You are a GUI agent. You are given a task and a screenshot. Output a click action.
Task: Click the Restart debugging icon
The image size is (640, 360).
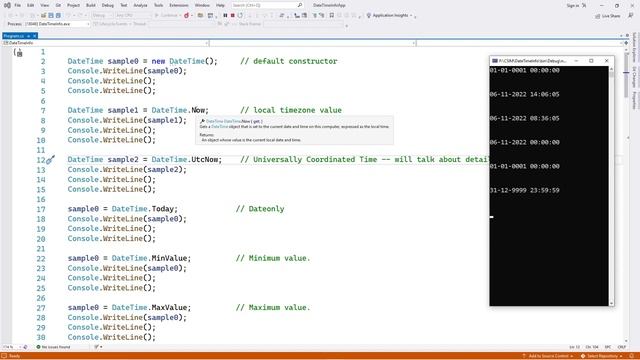(x=240, y=16)
